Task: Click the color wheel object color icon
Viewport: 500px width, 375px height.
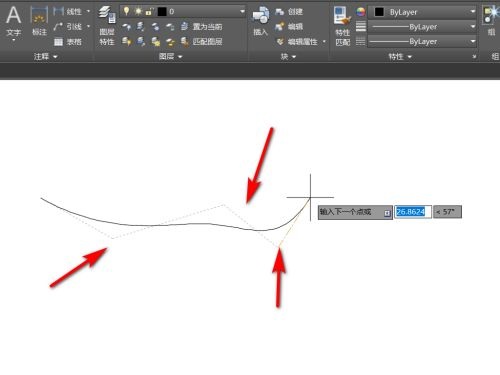Action: [x=361, y=12]
